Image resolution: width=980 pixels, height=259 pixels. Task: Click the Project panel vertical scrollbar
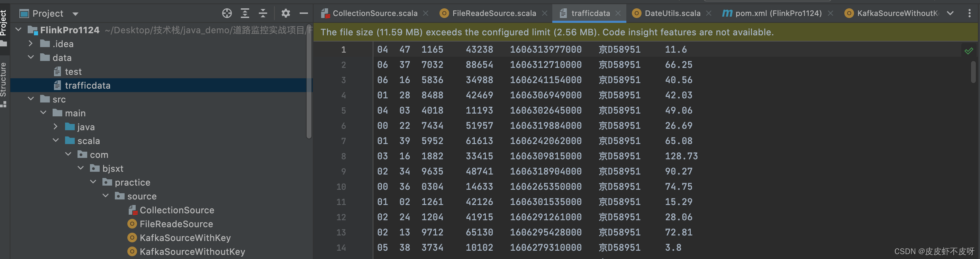pyautogui.click(x=309, y=81)
